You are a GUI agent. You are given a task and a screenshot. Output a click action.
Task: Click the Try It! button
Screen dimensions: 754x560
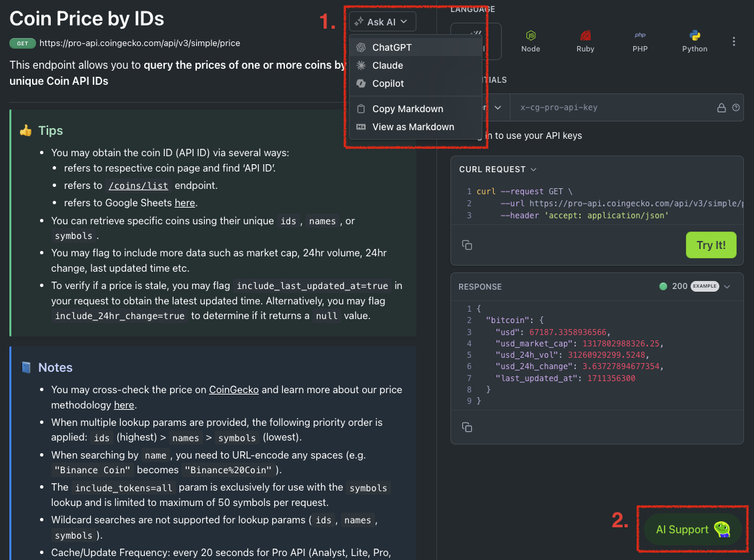[x=711, y=245]
